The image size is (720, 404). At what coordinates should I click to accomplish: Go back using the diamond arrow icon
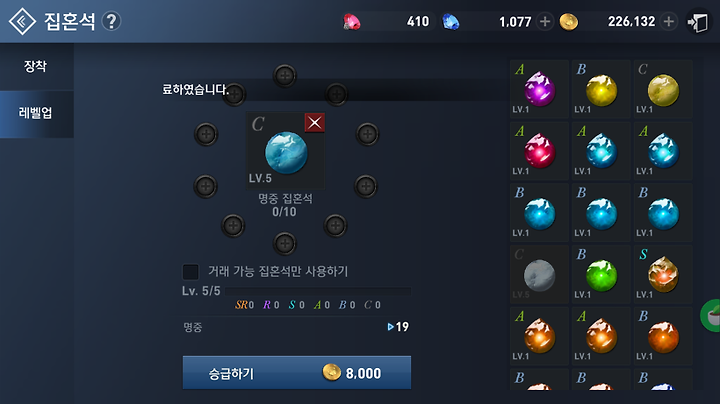tap(22, 21)
